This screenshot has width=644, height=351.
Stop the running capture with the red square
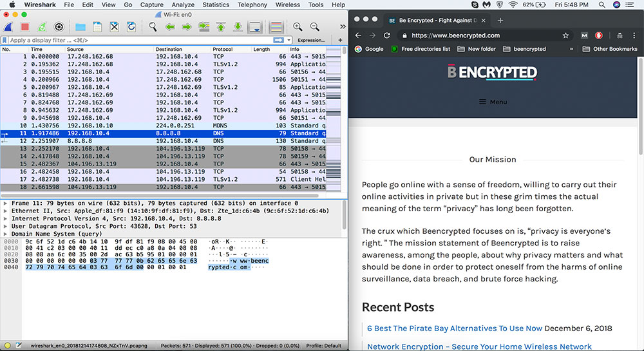coord(25,27)
